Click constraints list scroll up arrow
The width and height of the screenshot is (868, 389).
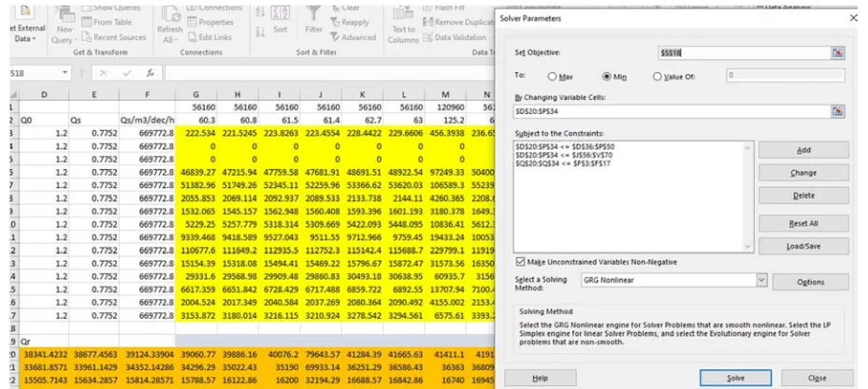pyautogui.click(x=748, y=147)
